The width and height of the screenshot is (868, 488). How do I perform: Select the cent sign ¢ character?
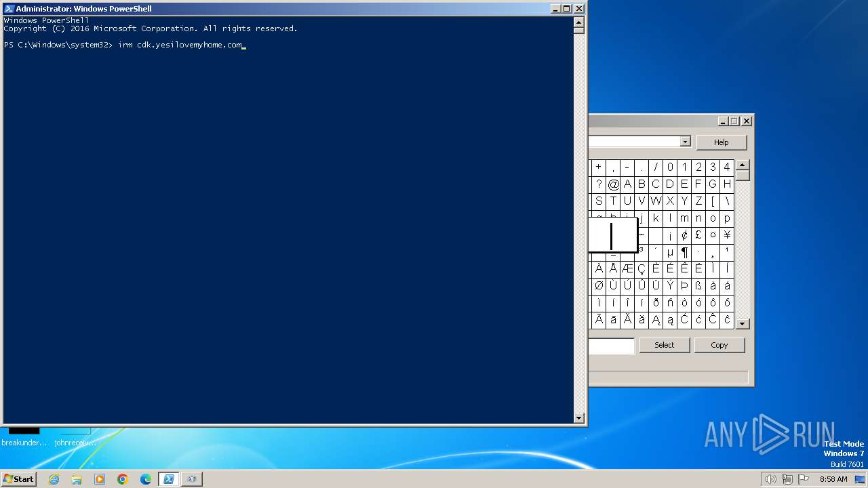coord(684,235)
